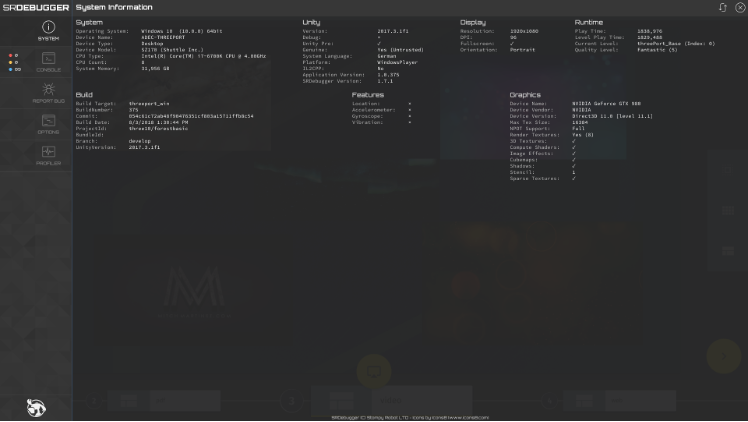This screenshot has height=422, width=748.
Task: Click the 'Fullscreen:' checkmark value
Action: pyautogui.click(x=512, y=43)
